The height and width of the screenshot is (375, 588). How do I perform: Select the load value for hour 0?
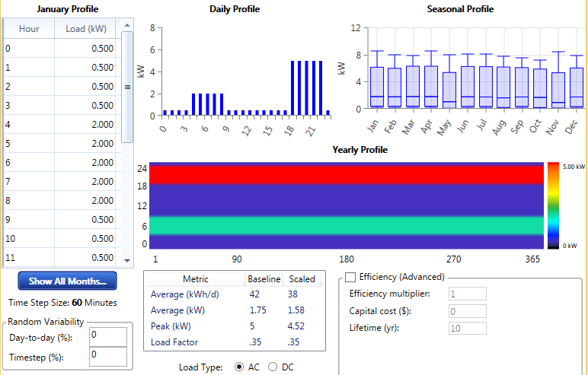point(87,49)
